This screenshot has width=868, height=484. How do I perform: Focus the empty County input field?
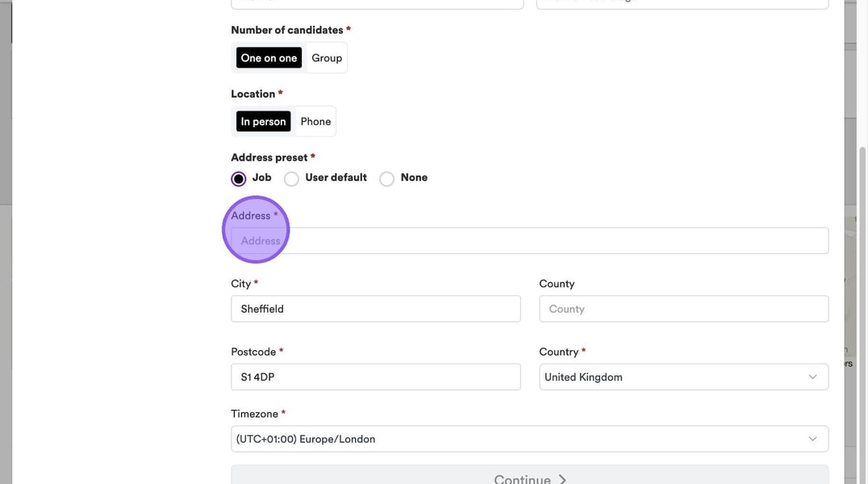coord(683,309)
